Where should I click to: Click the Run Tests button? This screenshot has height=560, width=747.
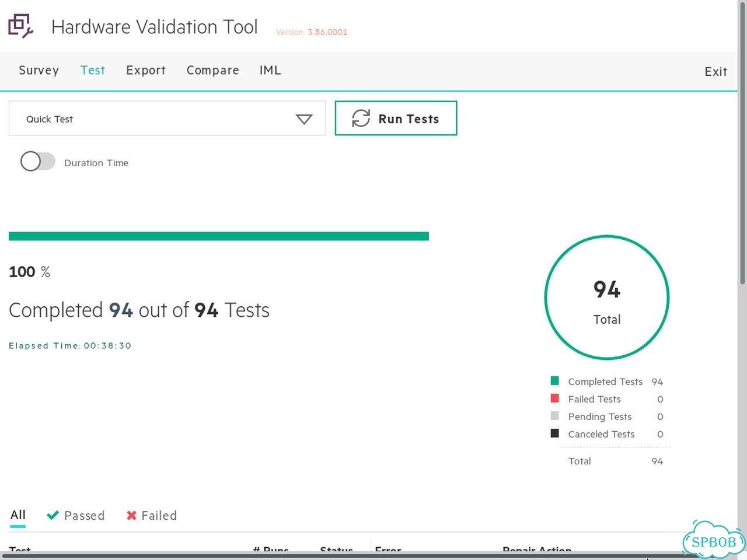(396, 118)
